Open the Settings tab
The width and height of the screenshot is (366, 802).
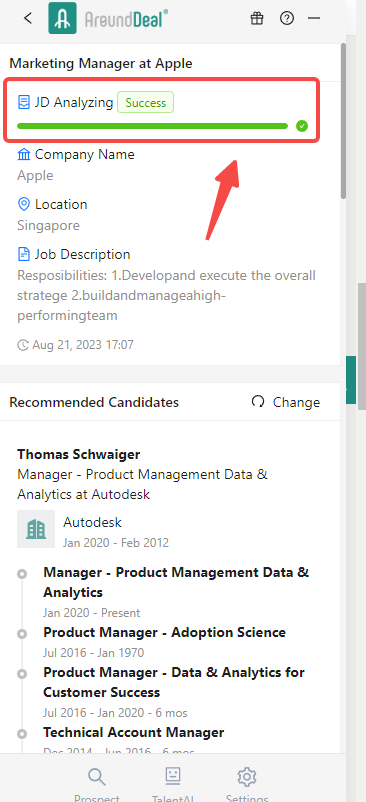[247, 785]
